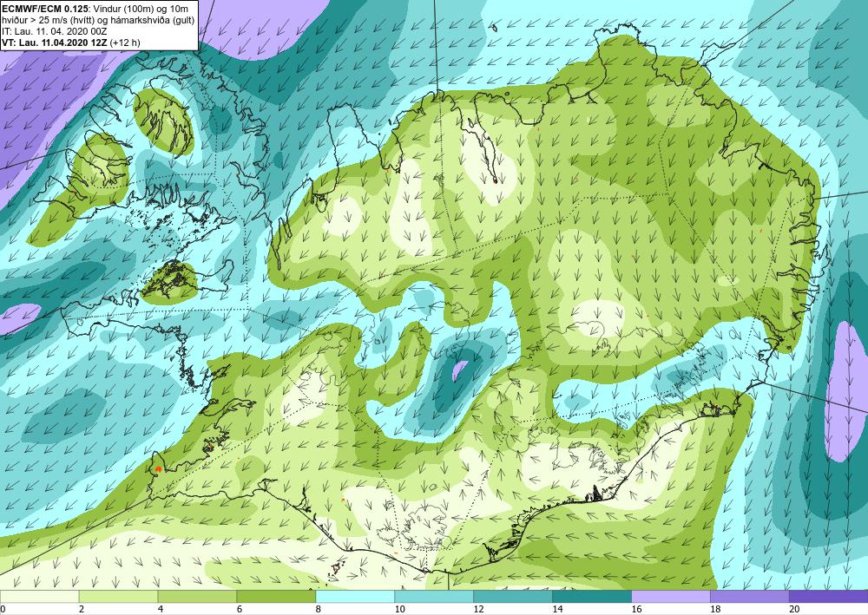Viewport: 868px width, 615px height.
Task: Click the 18–20 m/s purple legend swatch
Action: click(750, 596)
